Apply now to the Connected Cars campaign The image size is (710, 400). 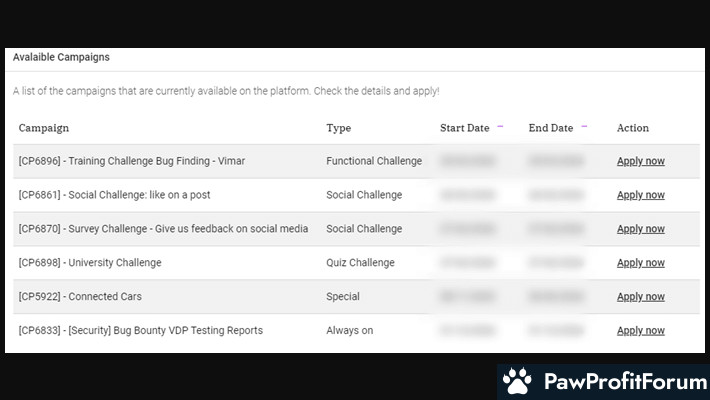(x=640, y=297)
